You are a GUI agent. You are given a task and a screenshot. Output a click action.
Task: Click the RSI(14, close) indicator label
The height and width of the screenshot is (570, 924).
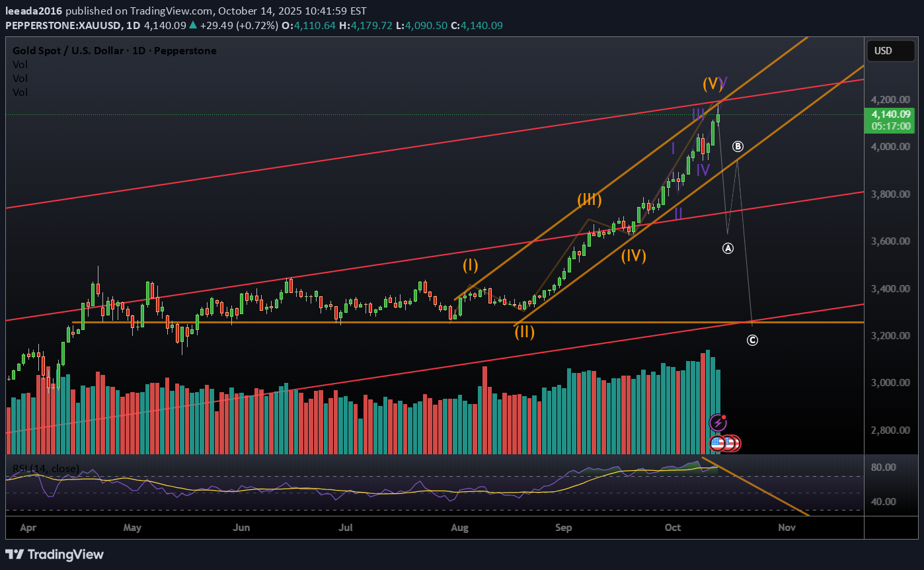[46, 469]
